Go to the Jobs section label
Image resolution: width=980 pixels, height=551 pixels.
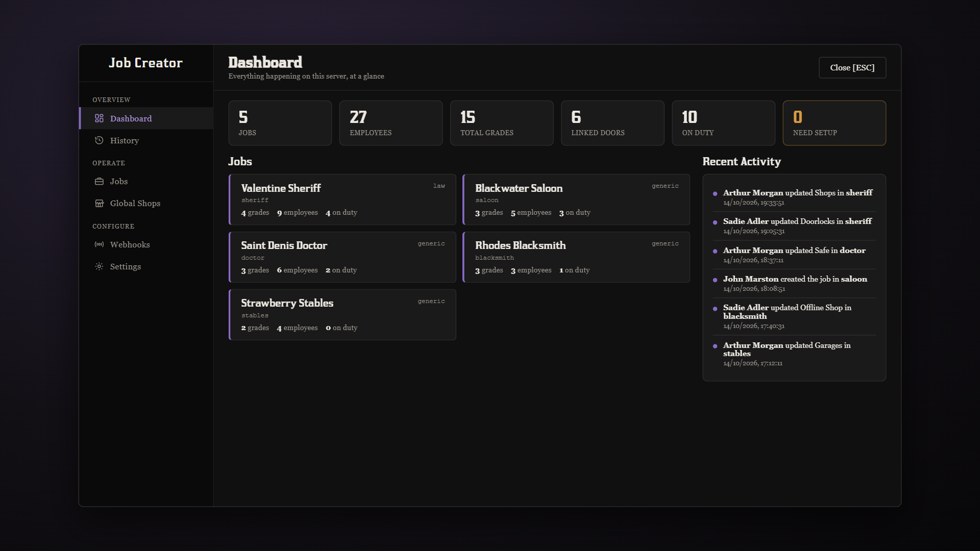pyautogui.click(x=119, y=181)
